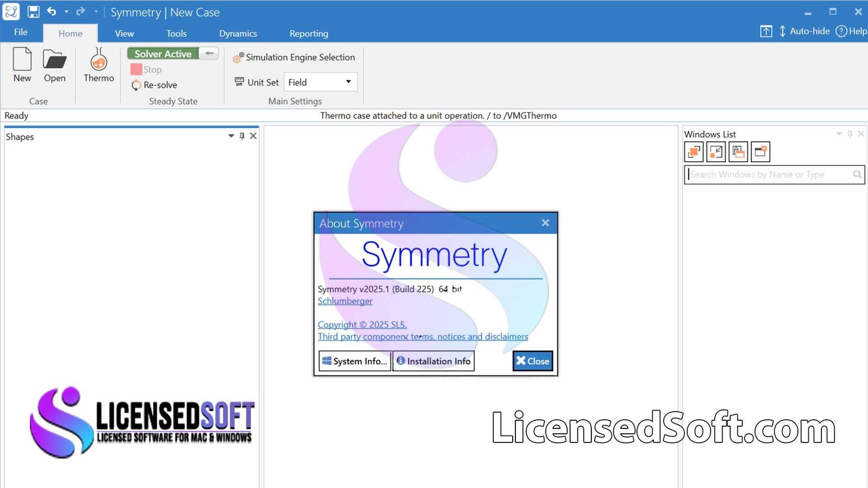868x488 pixels.
Task: Click the System Info... button
Action: point(354,361)
